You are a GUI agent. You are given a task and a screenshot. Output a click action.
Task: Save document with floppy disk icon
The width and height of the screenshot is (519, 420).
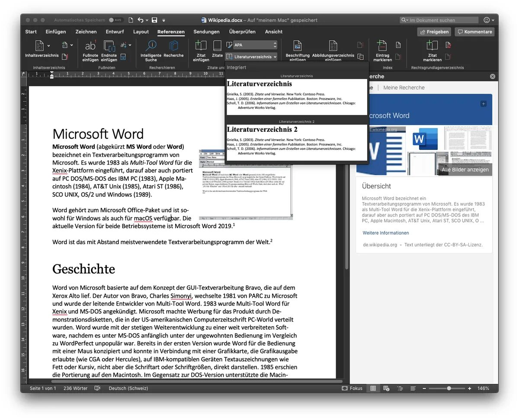point(154,20)
